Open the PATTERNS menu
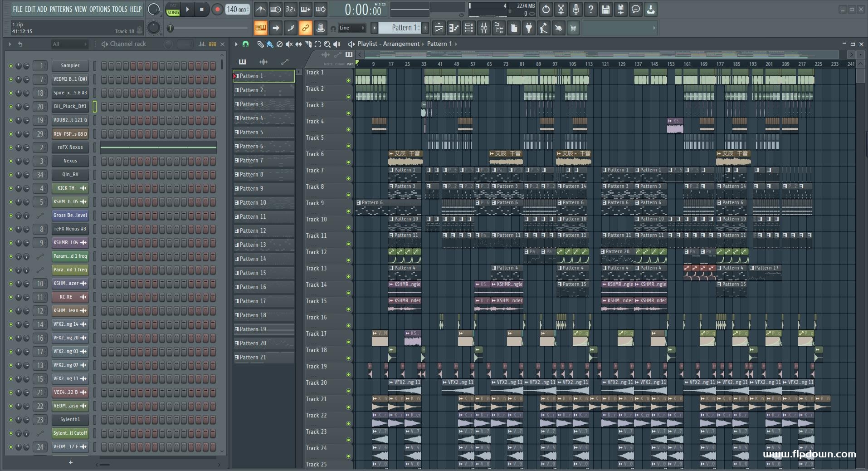The image size is (868, 471). coord(61,9)
